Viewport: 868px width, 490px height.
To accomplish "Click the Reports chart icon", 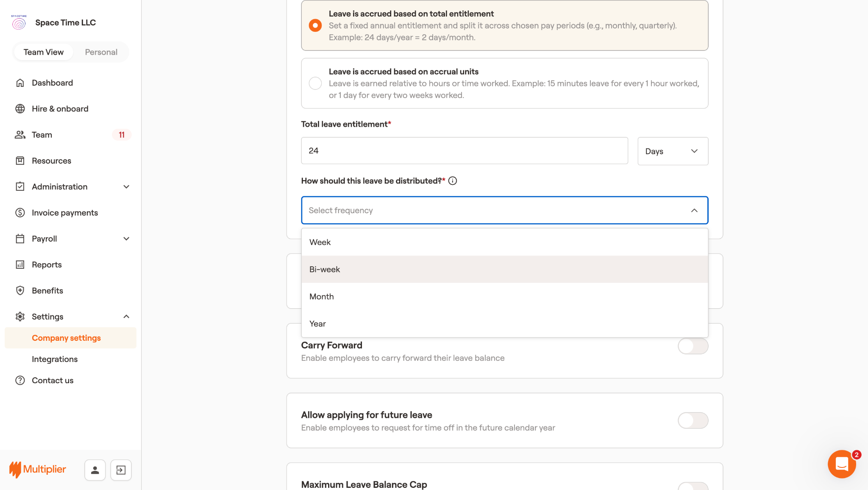I will (x=20, y=265).
